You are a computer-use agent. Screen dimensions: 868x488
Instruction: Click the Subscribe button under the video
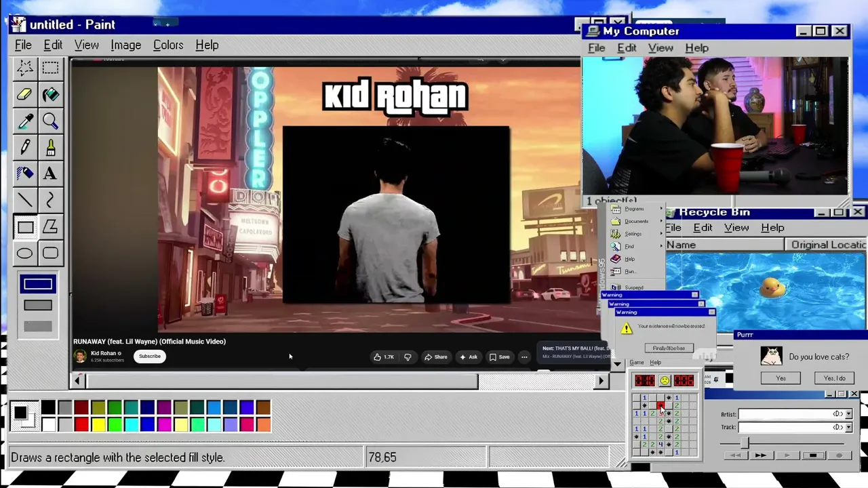150,357
